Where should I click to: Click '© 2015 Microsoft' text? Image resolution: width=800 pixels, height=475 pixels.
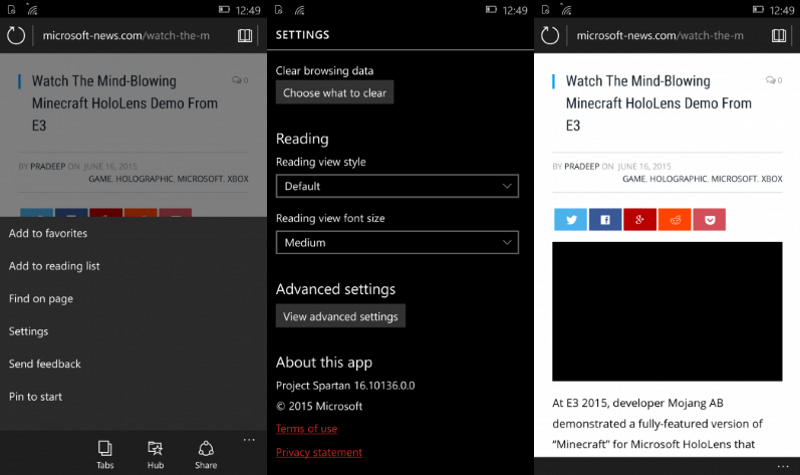[319, 406]
